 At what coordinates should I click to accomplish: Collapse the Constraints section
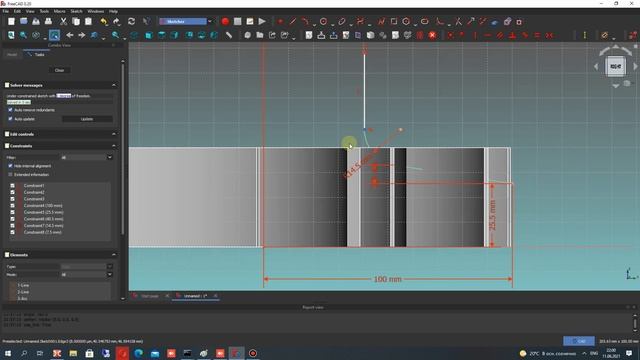pyautogui.click(x=114, y=146)
